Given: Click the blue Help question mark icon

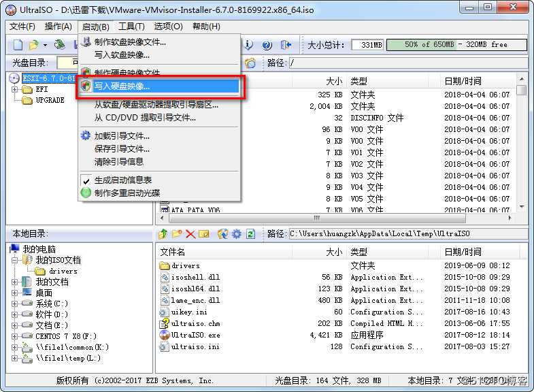Looking at the screenshot, I should (x=267, y=45).
